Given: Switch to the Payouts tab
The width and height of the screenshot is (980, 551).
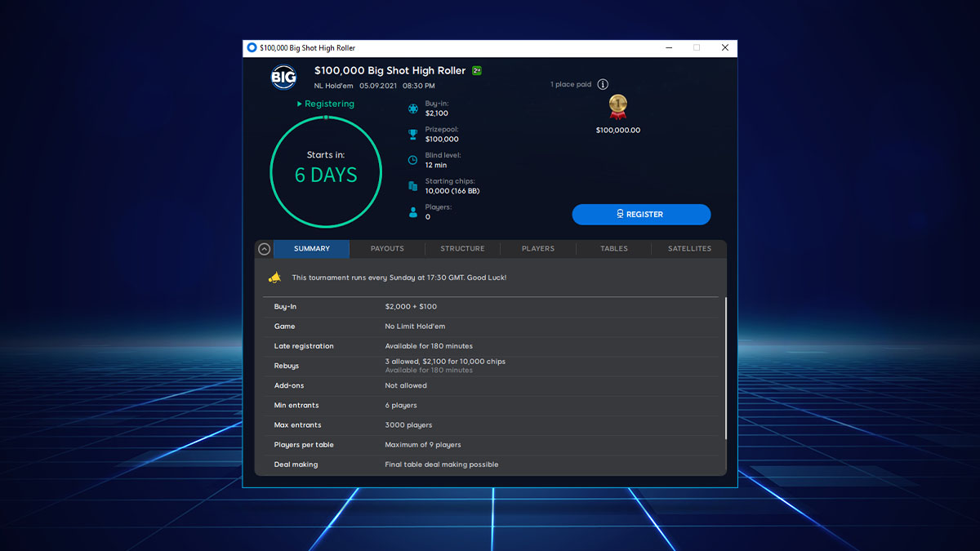Looking at the screenshot, I should click(x=386, y=248).
